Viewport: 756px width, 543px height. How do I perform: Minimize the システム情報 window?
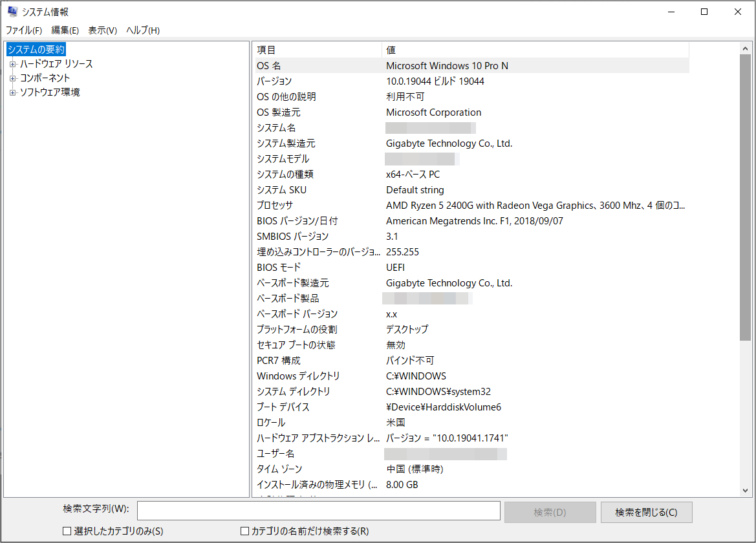[671, 12]
